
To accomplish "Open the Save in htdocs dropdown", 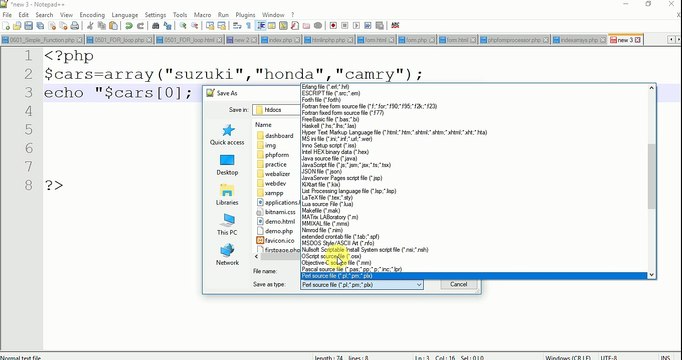I will pos(276,110).
